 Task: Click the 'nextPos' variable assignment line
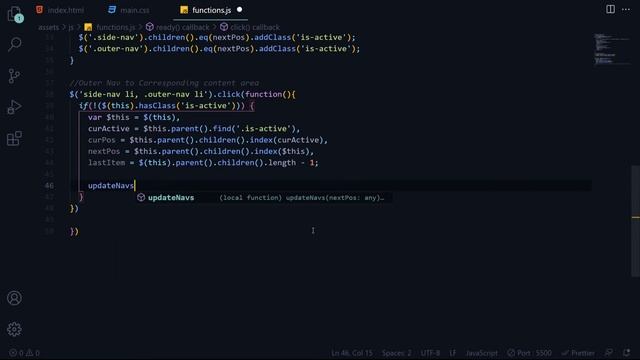[201, 151]
